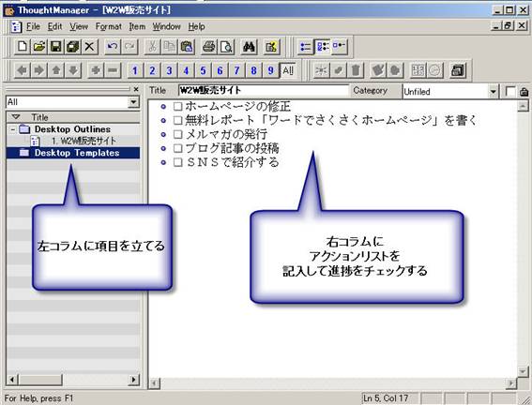Open the Help menu
The width and height of the screenshot is (532, 405).
(x=196, y=26)
